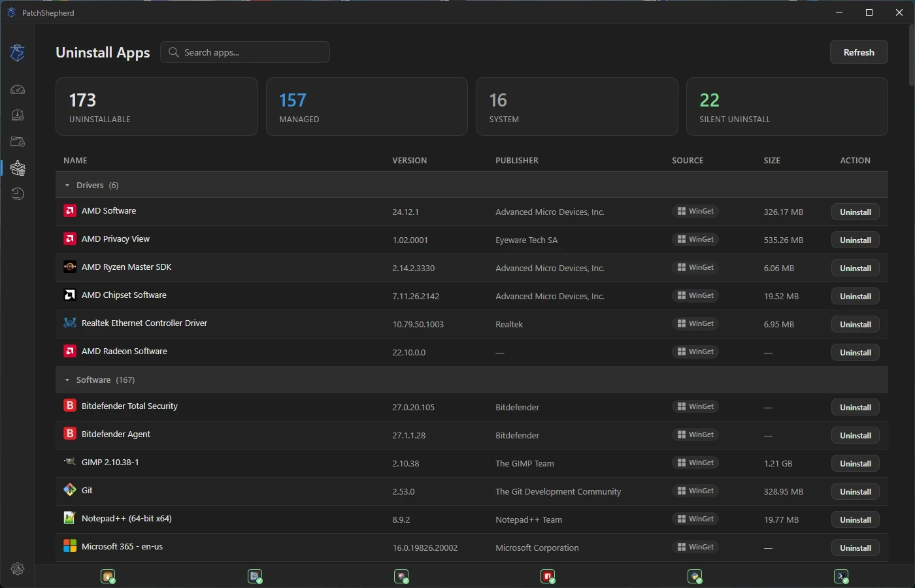Screen dimensions: 915x588
Task: Click version 16.0.19826.20002 text
Action: 425,548
